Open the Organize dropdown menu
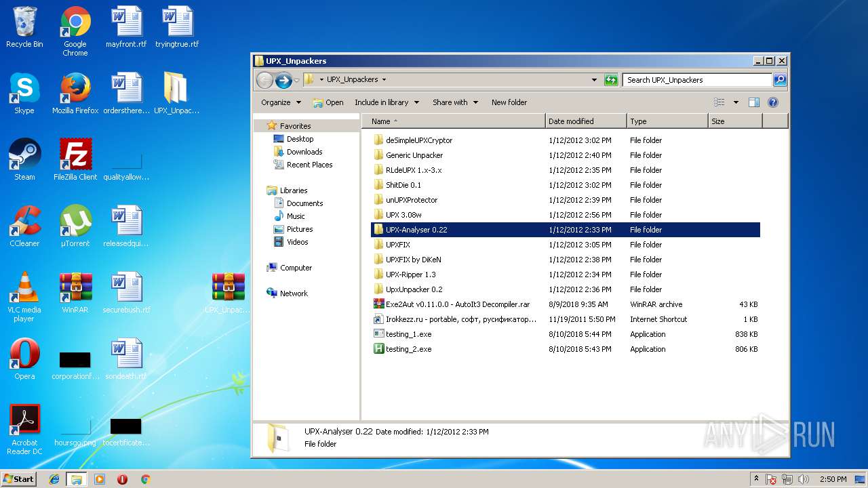This screenshot has width=868, height=488. click(281, 102)
